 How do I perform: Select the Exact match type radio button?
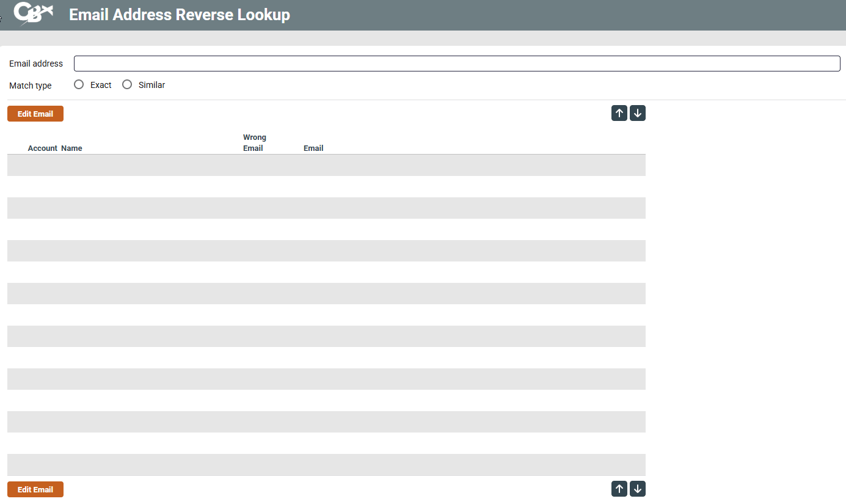79,85
